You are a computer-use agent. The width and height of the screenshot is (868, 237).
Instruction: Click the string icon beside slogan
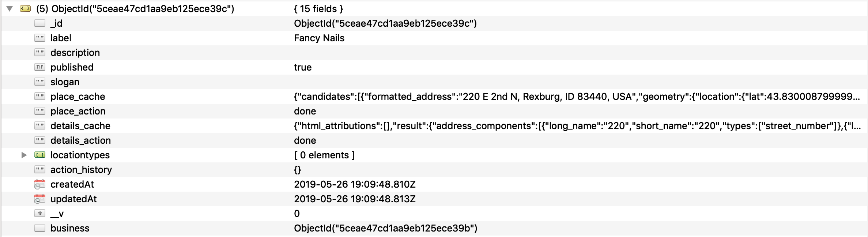pyautogui.click(x=40, y=82)
